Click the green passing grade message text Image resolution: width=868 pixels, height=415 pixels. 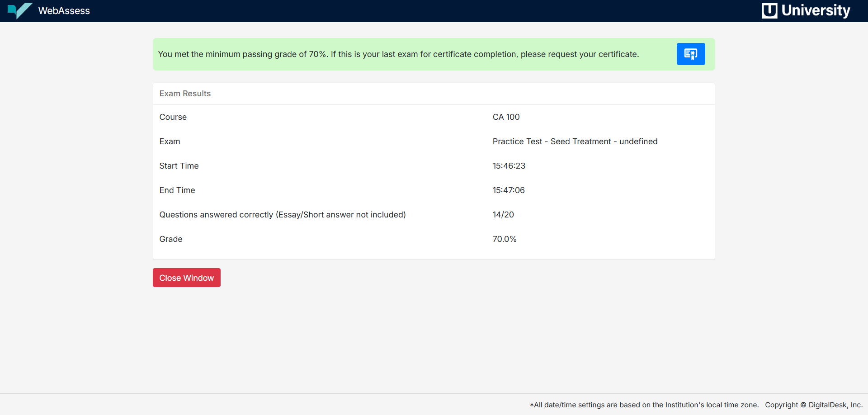pyautogui.click(x=398, y=54)
